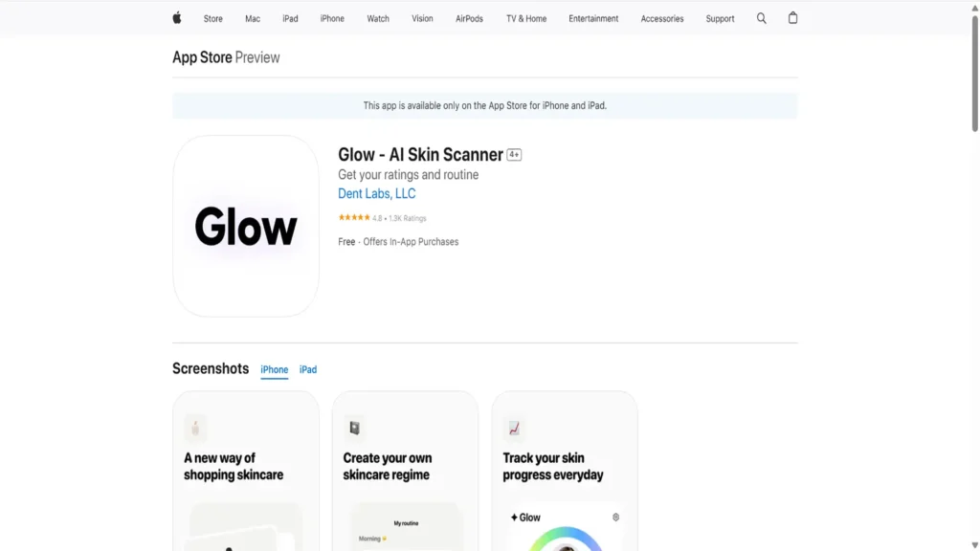Click the Preview text beside App Store

[257, 57]
